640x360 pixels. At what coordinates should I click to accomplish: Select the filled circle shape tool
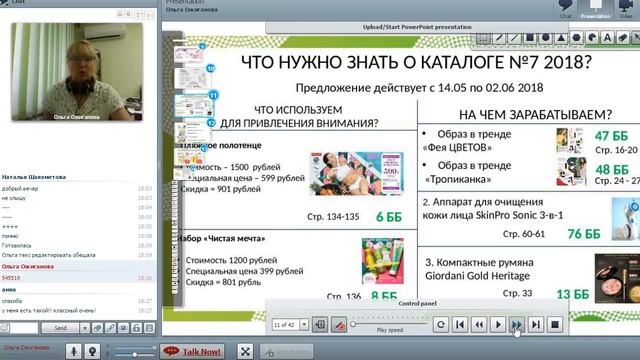(x=546, y=38)
